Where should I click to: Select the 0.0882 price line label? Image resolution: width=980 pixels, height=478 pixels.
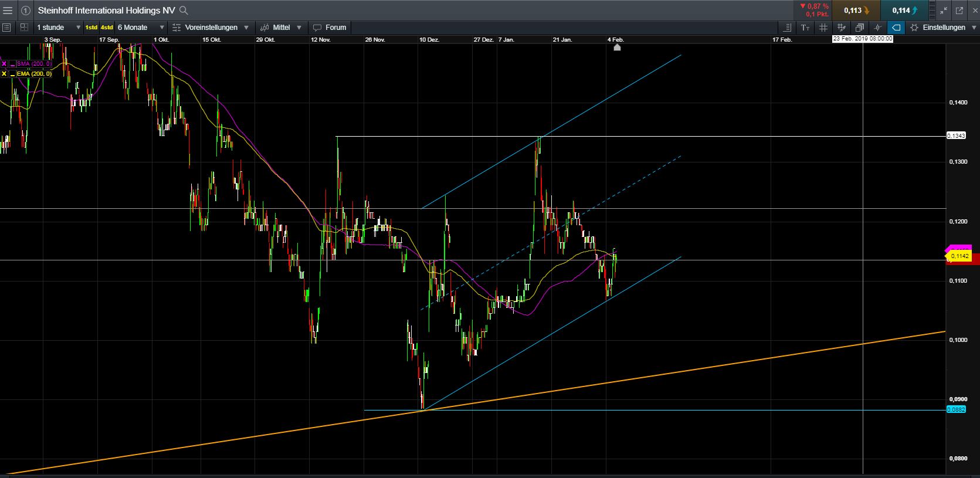[956, 409]
